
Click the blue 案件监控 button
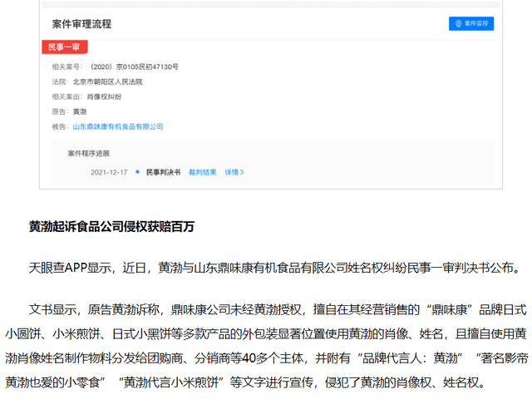[x=471, y=23]
